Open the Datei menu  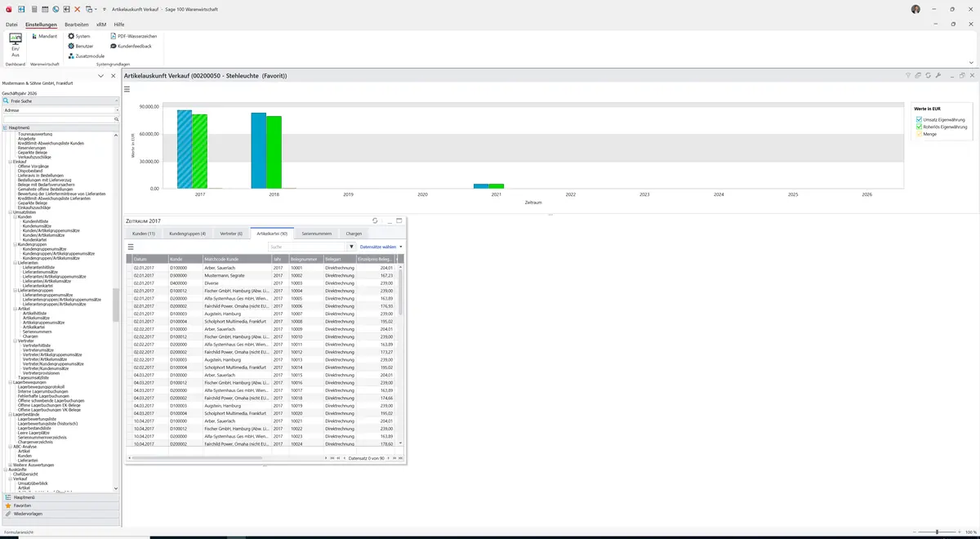click(x=11, y=24)
